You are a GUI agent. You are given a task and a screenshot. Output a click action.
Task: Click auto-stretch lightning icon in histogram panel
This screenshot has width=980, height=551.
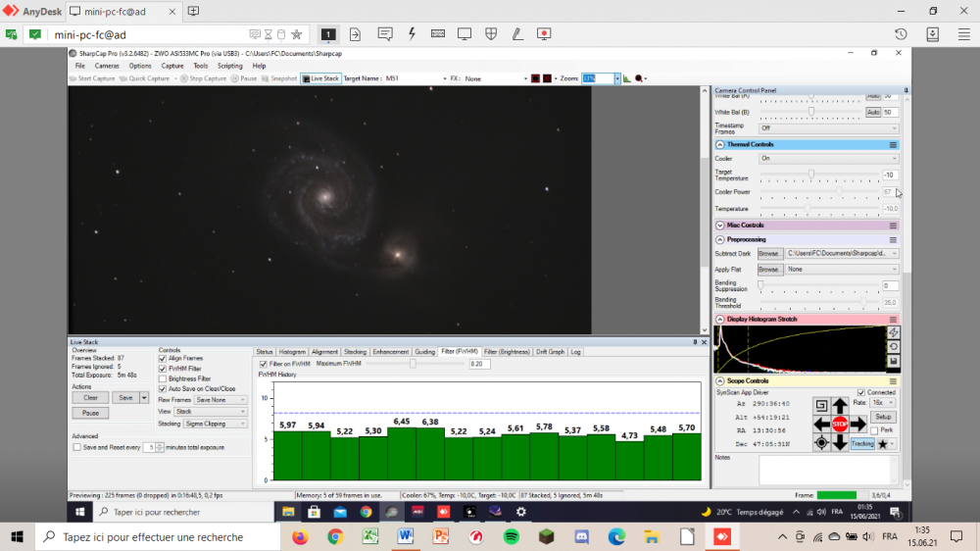point(894,332)
